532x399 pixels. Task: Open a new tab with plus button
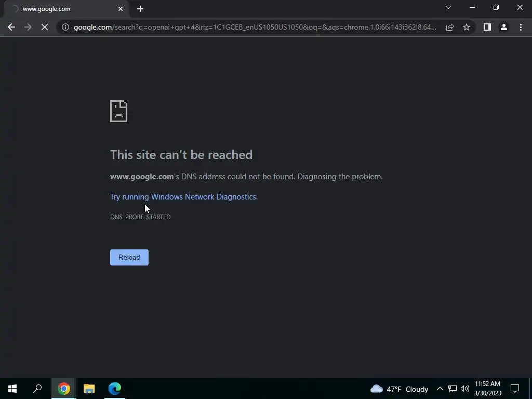(x=140, y=9)
